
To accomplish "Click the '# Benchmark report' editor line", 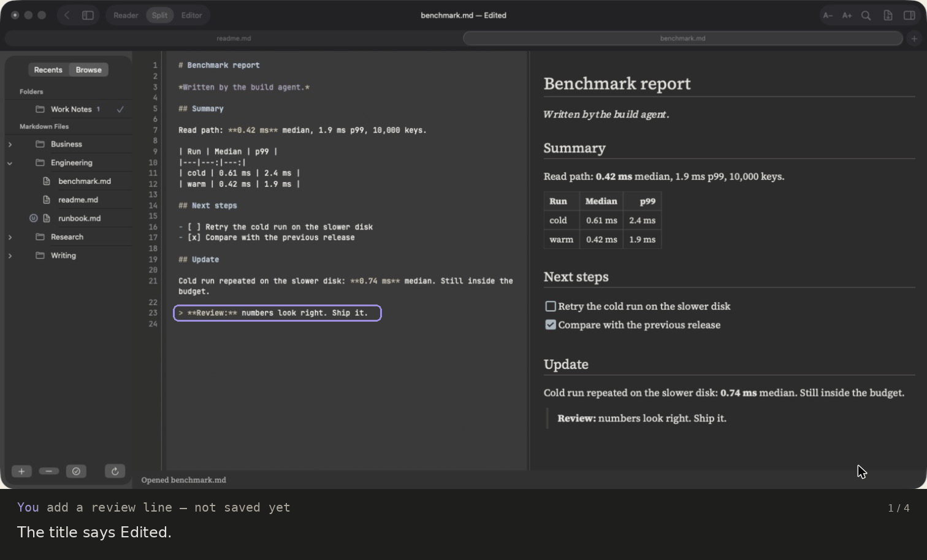I will 219,65.
